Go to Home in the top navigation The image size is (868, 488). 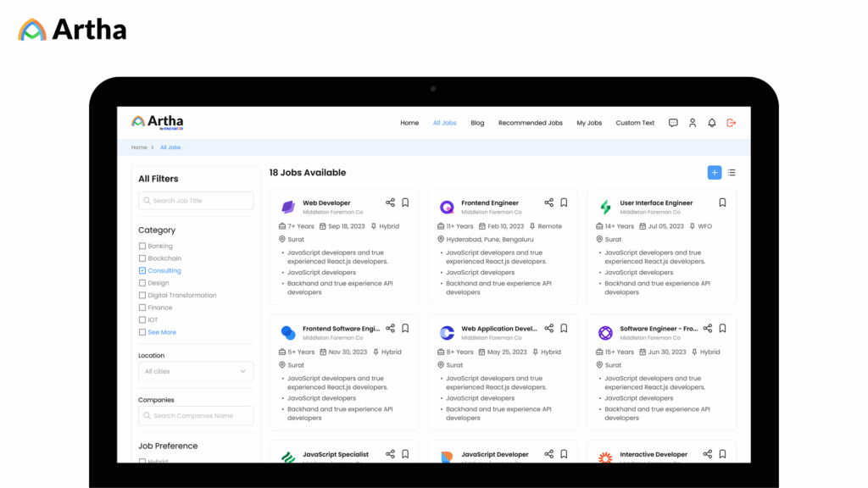[409, 123]
